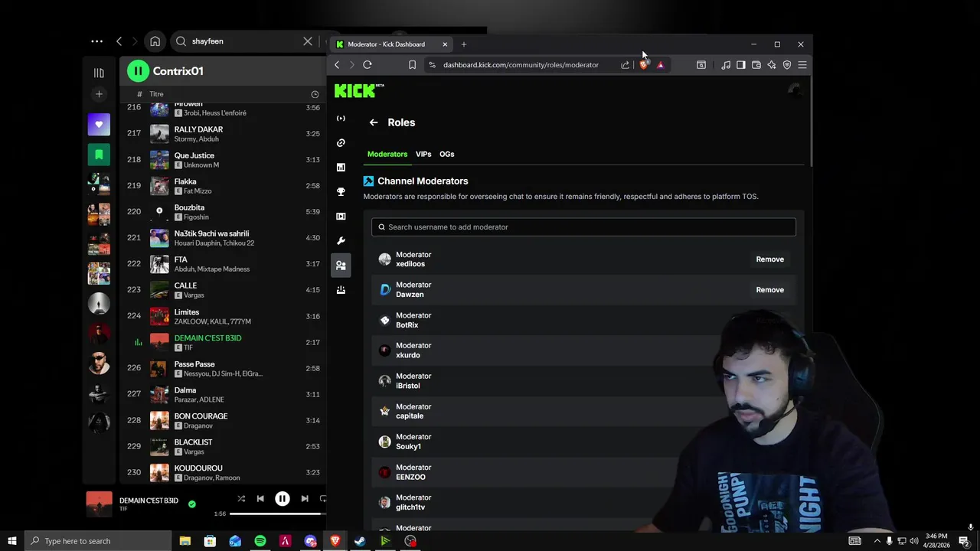
Task: Go back in the browser
Action: pos(337,65)
